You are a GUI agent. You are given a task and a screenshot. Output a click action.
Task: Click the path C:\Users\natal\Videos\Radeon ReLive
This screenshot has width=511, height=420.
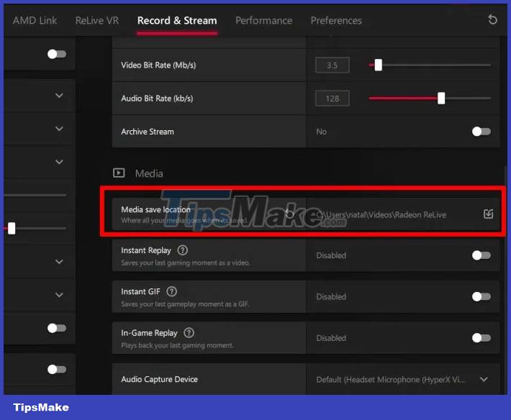click(x=381, y=214)
